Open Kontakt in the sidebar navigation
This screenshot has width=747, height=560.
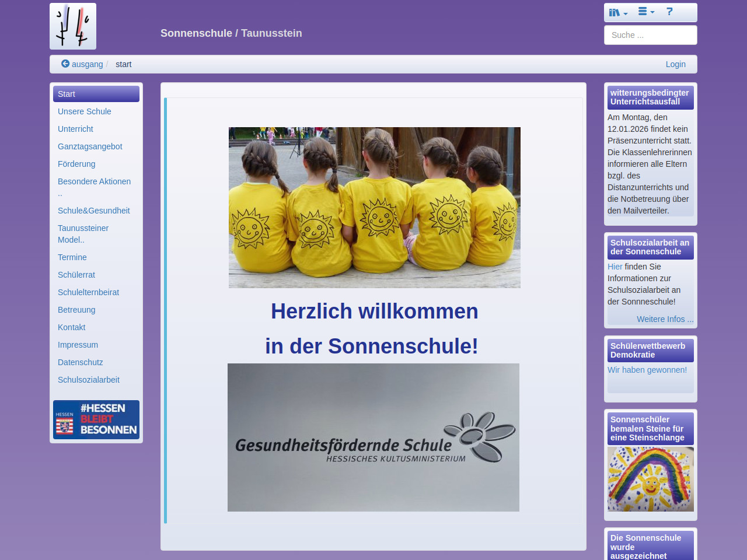click(x=72, y=327)
